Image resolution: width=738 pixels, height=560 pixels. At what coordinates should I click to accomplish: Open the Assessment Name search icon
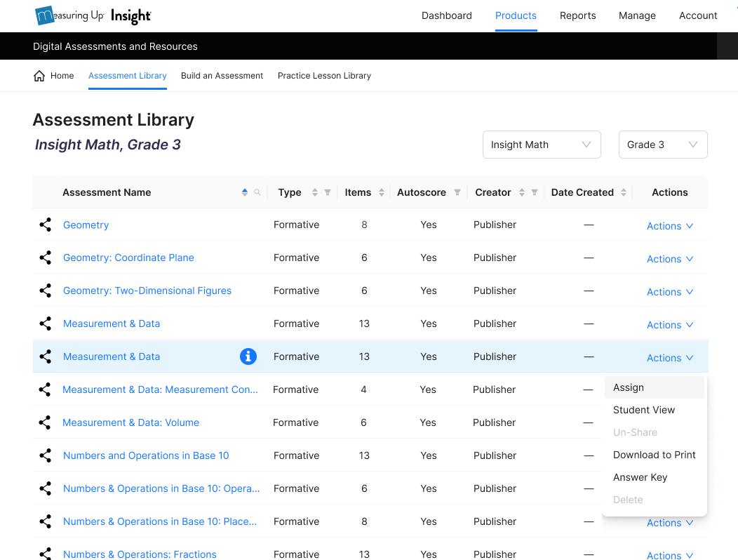coord(257,192)
